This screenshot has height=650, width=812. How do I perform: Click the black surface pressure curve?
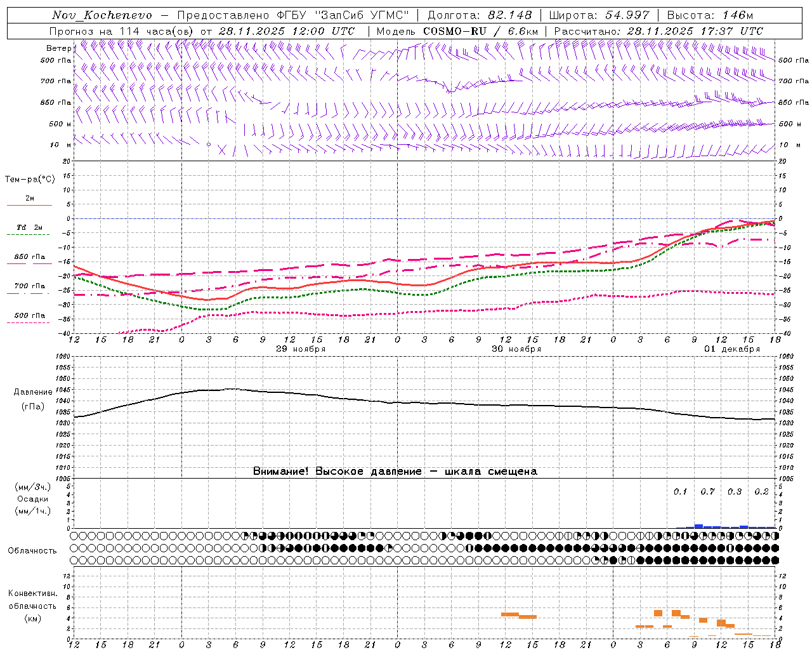click(x=424, y=404)
